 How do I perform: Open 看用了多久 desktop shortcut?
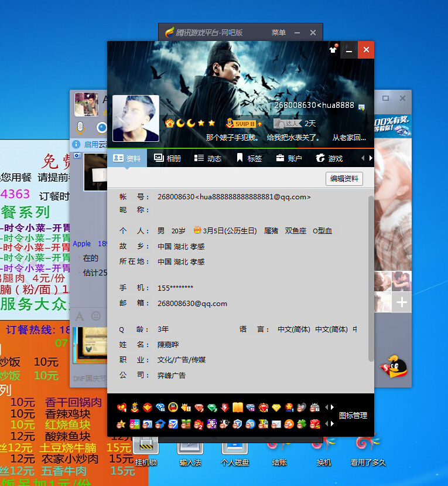pos(368,451)
